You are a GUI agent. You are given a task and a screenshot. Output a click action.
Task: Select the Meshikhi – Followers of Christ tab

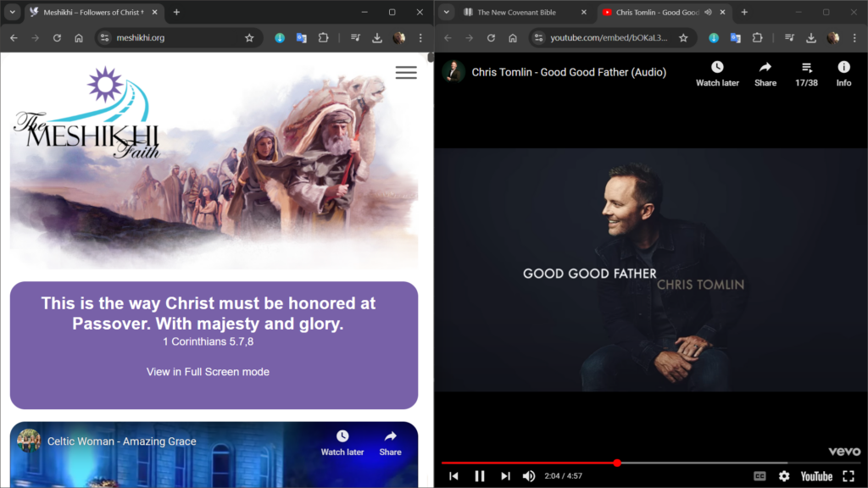point(94,12)
